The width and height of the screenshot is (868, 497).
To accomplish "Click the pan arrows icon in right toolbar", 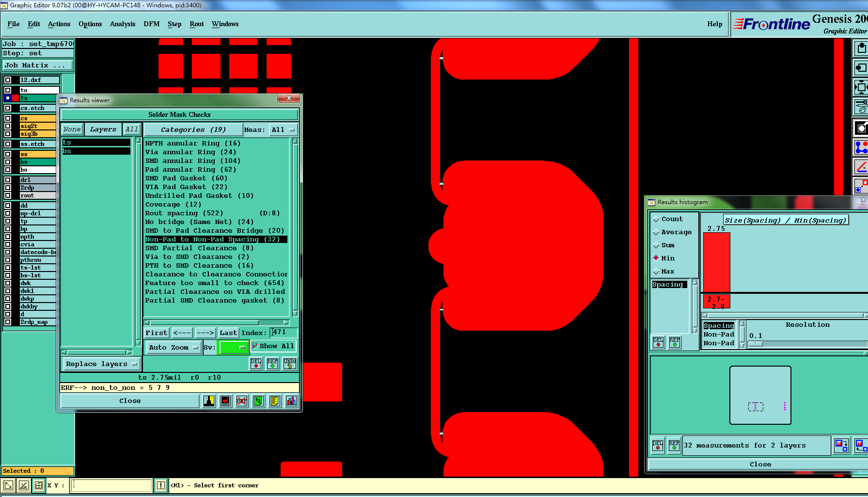I will coord(861,88).
